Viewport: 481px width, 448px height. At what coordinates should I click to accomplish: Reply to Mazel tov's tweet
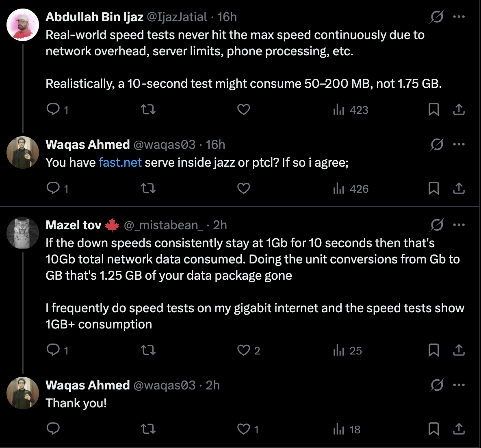point(53,350)
